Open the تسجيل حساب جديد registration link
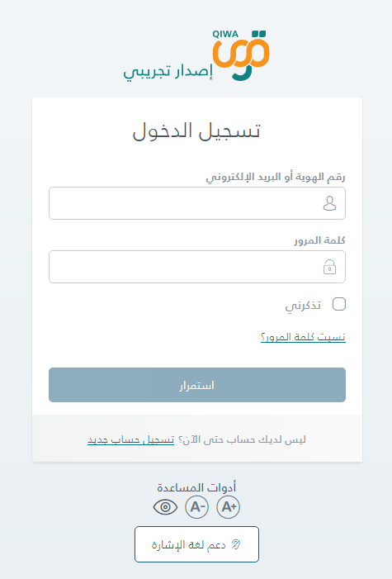Viewport: 392px width, 579px height. pos(130,439)
